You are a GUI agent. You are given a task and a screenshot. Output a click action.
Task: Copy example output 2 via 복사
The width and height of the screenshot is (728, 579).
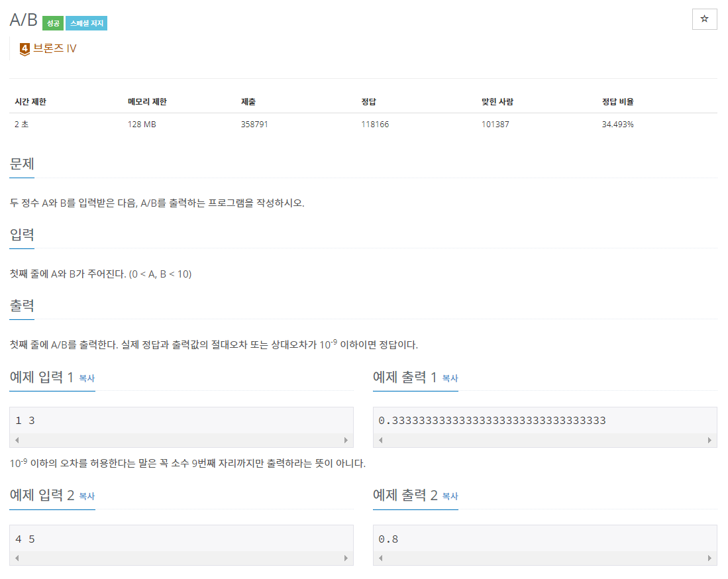click(450, 496)
